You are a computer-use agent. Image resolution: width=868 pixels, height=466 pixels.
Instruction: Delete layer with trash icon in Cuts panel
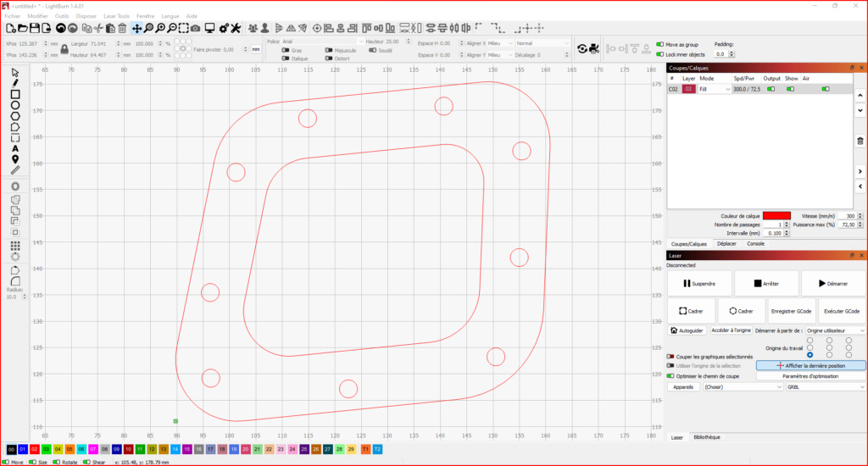point(860,141)
